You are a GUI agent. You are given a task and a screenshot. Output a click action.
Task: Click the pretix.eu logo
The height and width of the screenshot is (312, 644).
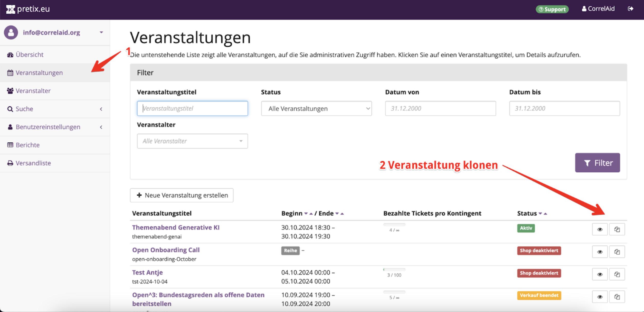(28, 9)
